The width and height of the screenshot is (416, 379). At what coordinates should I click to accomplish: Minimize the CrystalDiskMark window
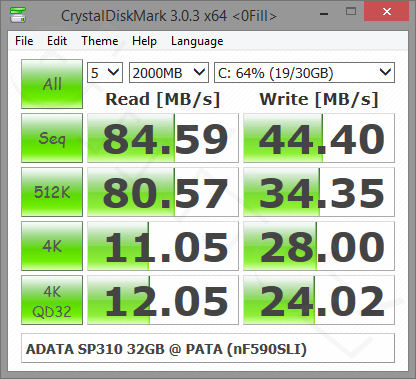point(324,13)
